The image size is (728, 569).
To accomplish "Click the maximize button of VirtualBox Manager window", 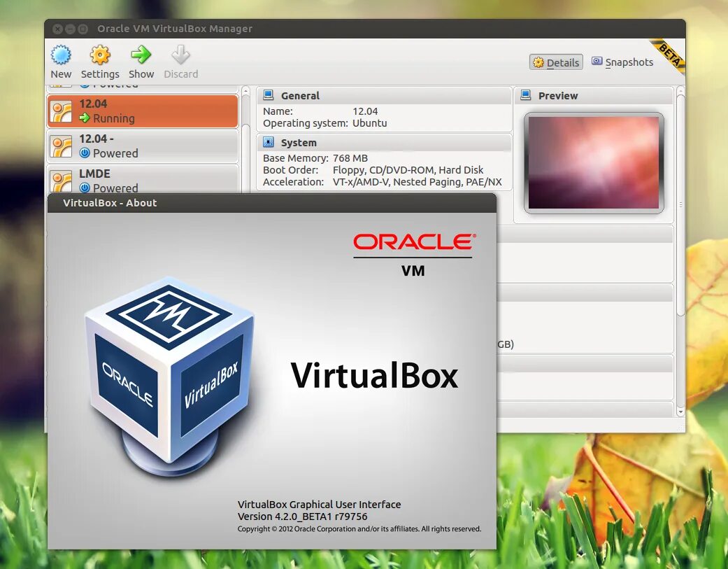I will [x=83, y=29].
